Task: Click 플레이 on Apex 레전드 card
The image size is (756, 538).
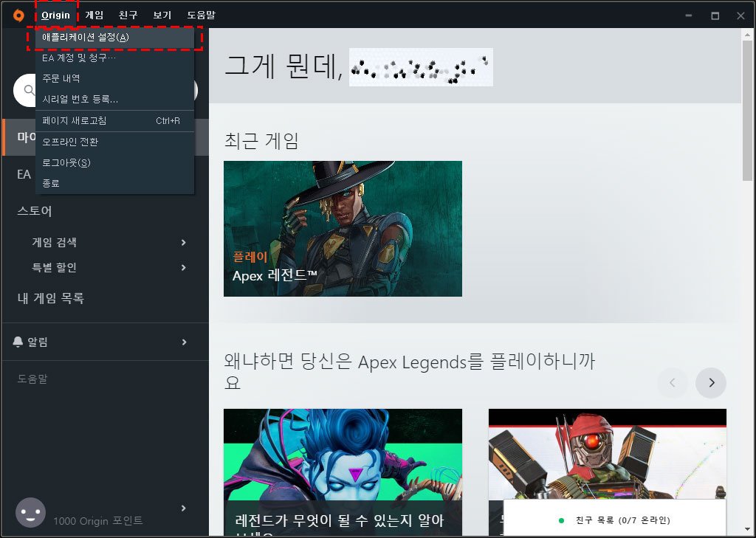Action: (250, 257)
